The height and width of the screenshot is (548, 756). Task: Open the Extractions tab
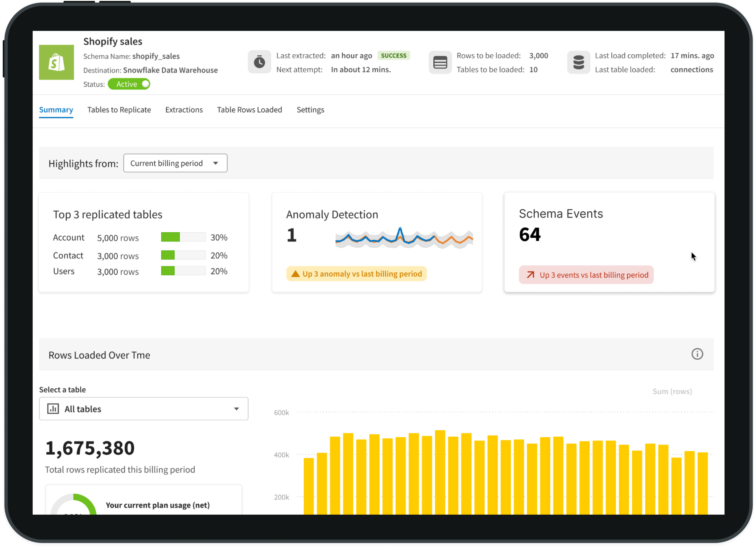click(x=184, y=110)
